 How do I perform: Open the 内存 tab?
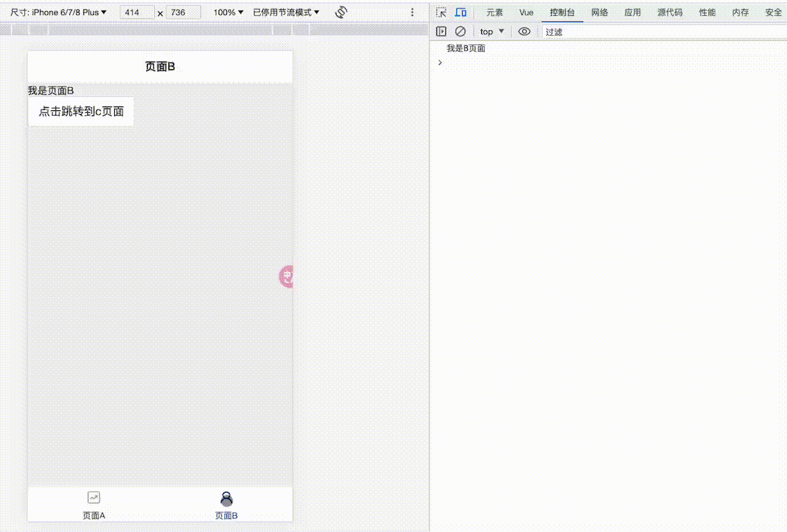740,12
